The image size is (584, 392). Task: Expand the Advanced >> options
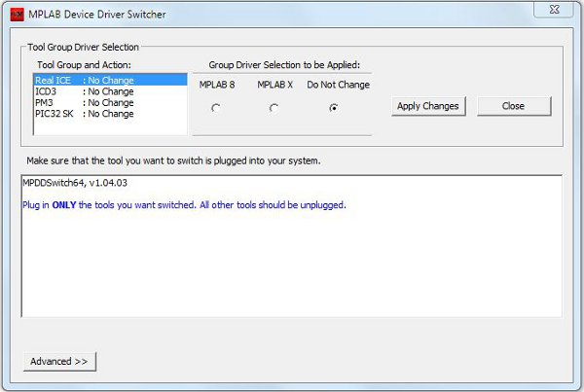(59, 362)
